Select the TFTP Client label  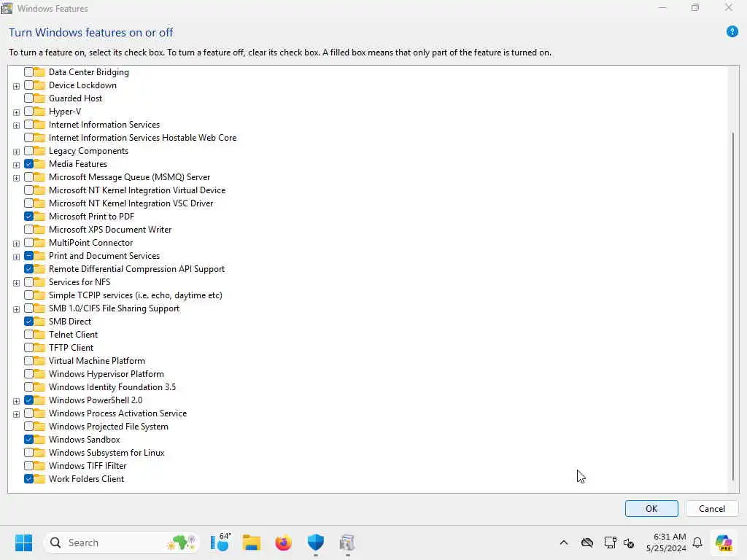coord(71,348)
